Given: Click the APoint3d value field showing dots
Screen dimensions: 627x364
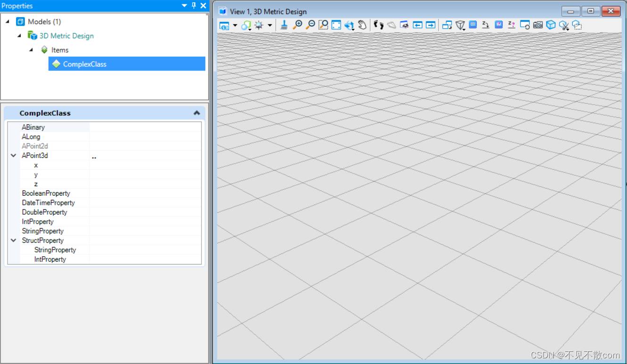Looking at the screenshot, I should tap(145, 156).
